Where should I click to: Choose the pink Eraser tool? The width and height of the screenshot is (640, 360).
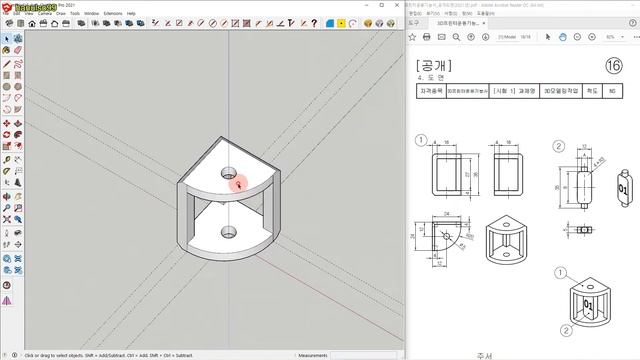(18, 50)
